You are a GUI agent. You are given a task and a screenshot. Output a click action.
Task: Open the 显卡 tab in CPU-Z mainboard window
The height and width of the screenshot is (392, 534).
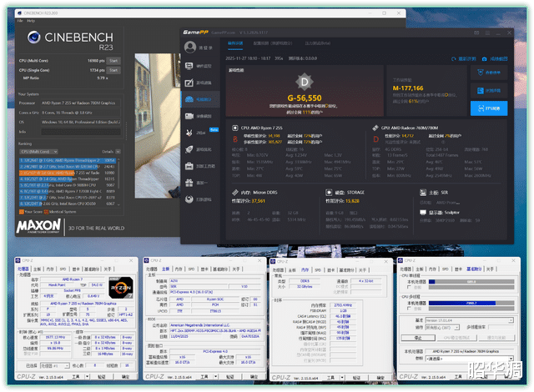204,269
